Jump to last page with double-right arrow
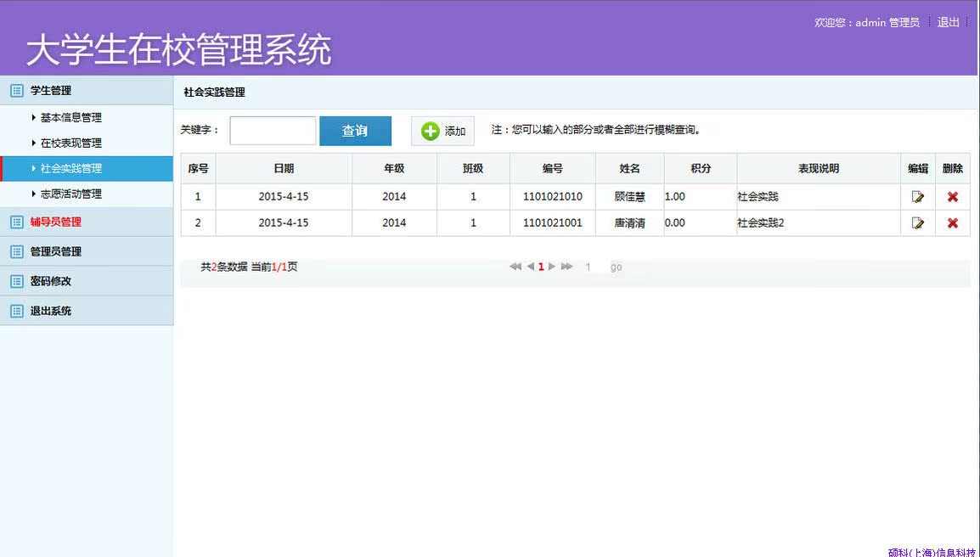Image resolution: width=980 pixels, height=557 pixels. point(567,267)
